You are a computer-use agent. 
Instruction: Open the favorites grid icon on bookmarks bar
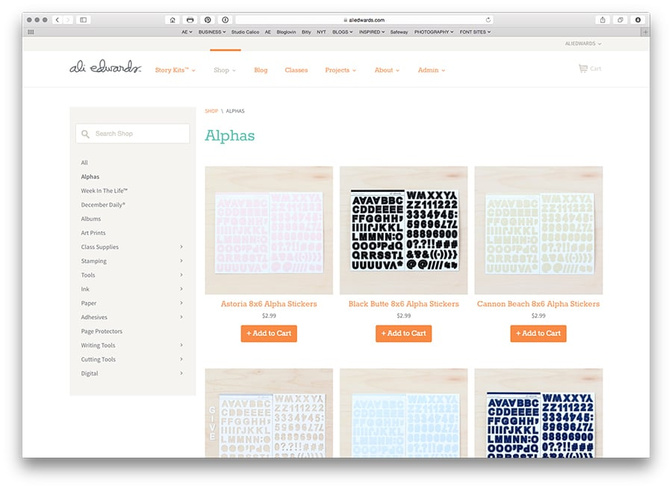coord(30,32)
